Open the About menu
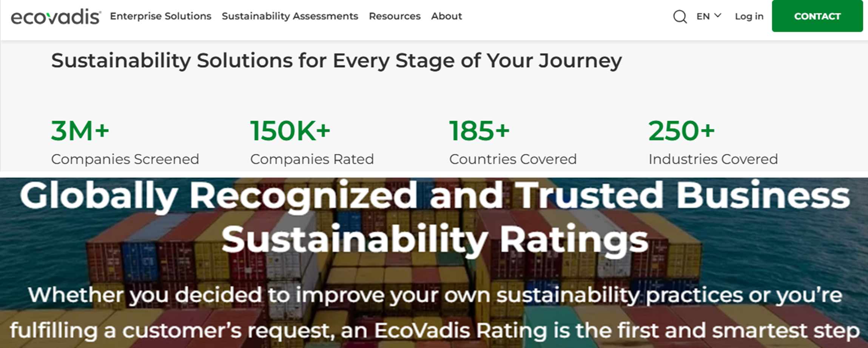Viewport: 868px width, 348px height. 446,16
